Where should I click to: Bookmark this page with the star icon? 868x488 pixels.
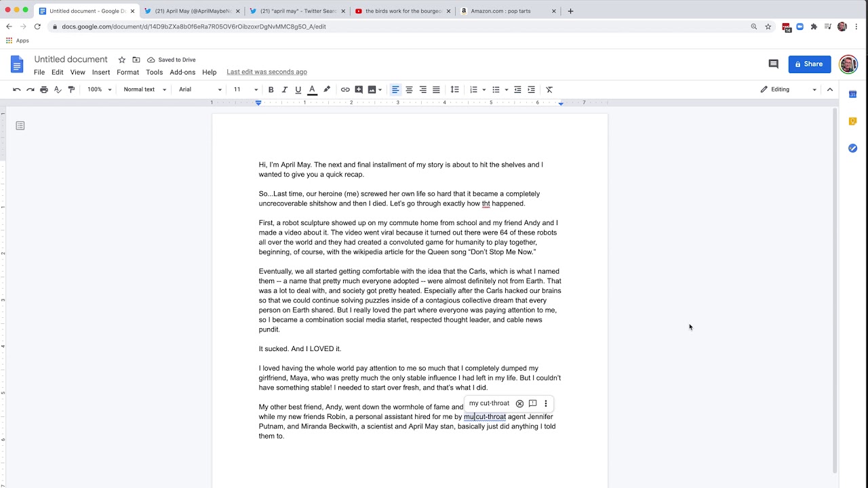[768, 26]
